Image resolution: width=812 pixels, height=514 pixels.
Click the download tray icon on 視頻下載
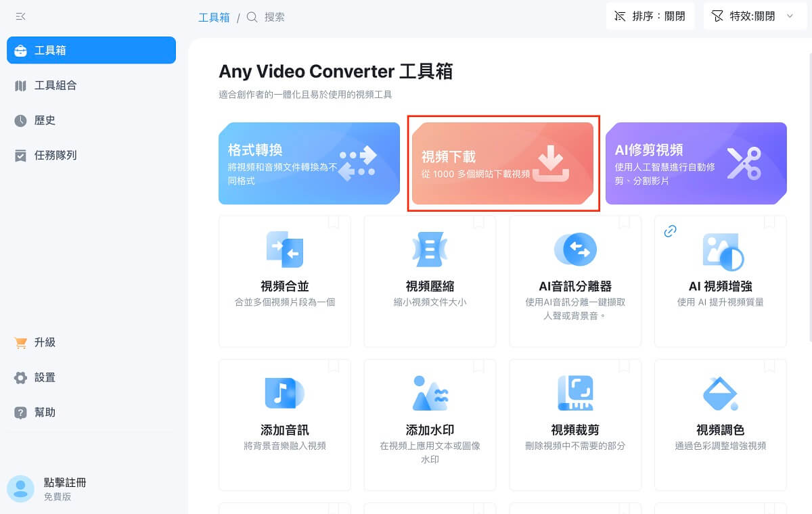click(551, 164)
